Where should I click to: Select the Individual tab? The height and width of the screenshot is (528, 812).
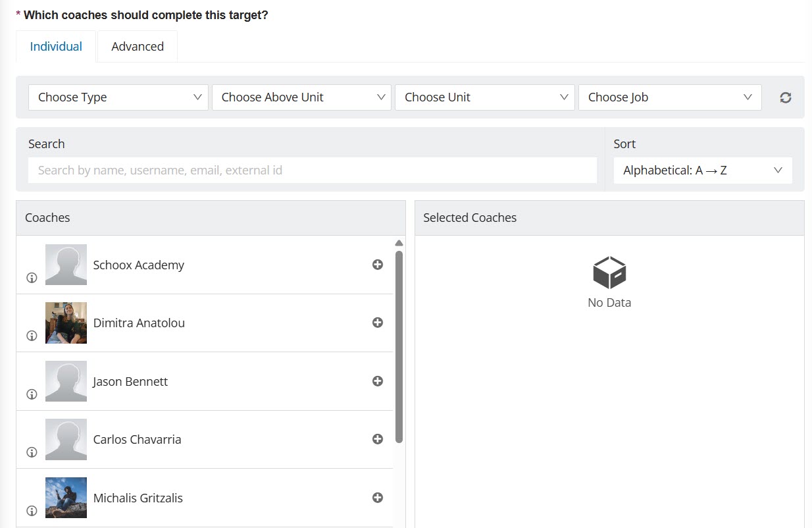[x=56, y=47]
